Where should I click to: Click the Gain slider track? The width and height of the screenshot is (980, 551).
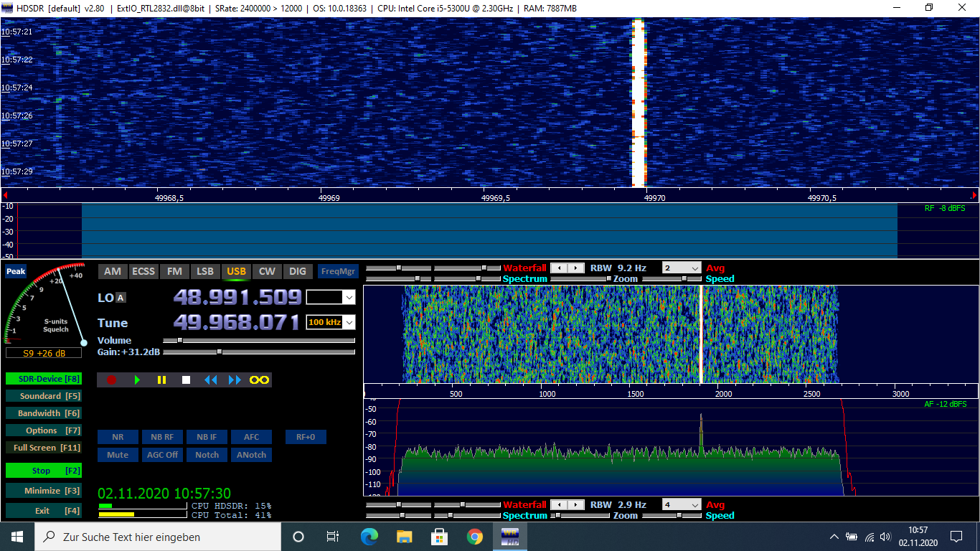[259, 352]
